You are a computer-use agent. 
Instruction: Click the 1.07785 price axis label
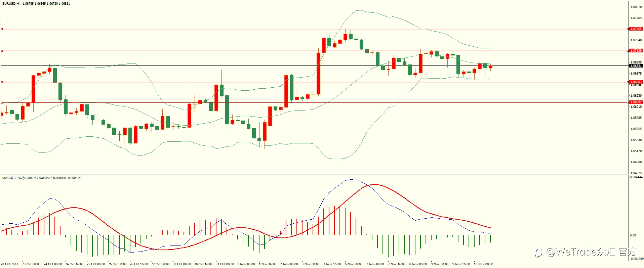point(636,18)
